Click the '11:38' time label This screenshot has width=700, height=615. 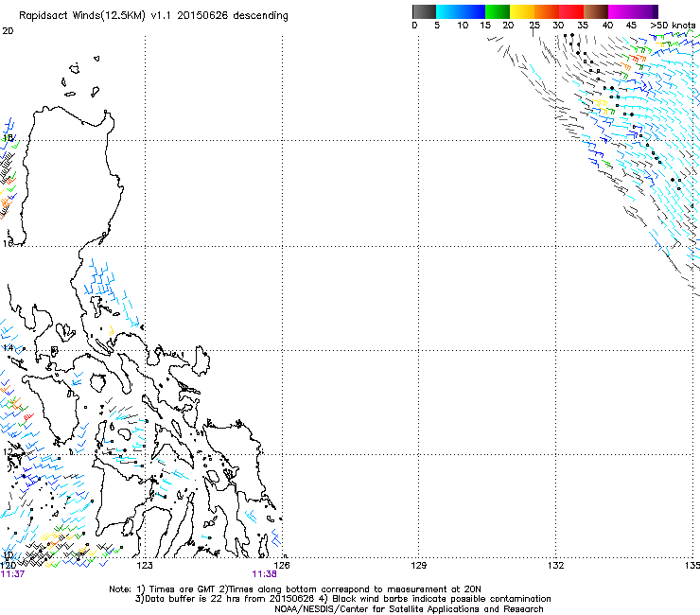tap(264, 574)
